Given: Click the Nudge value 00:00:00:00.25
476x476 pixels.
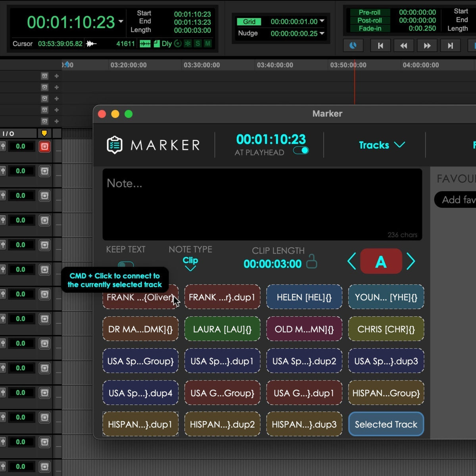Looking at the screenshot, I should point(294,34).
